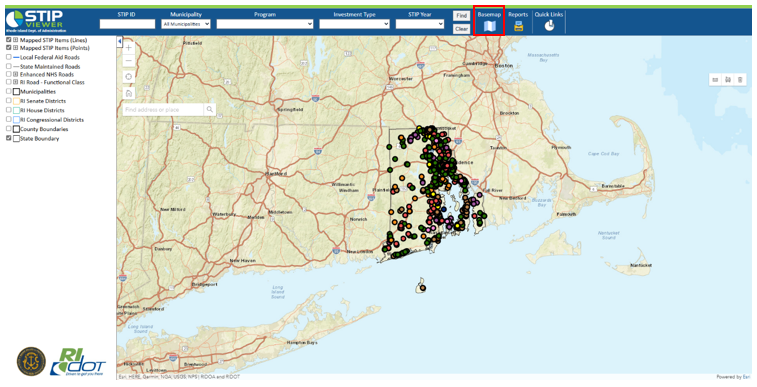The width and height of the screenshot is (757, 387).
Task: Click the Local Federal Aid Roads label
Action: 50,57
